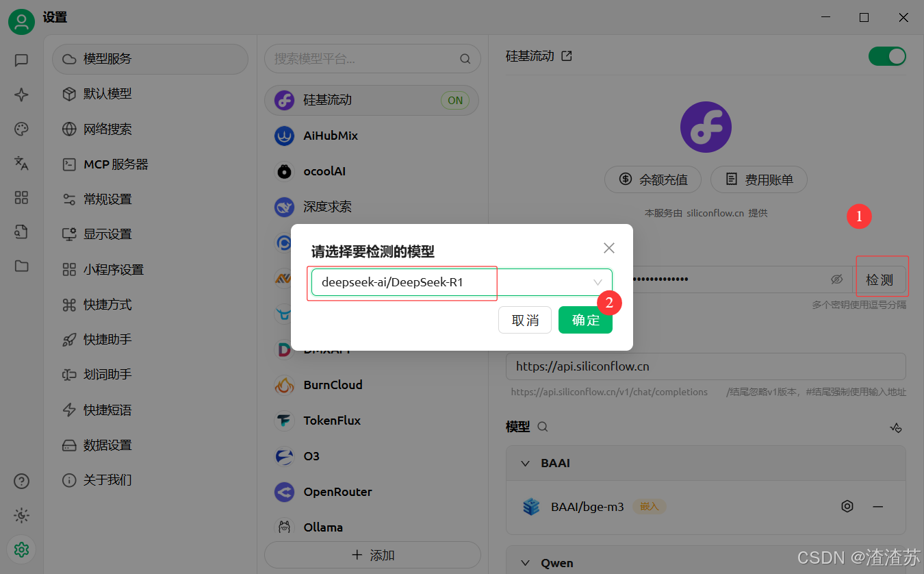Open 快捷方式 settings menu

pos(150,305)
